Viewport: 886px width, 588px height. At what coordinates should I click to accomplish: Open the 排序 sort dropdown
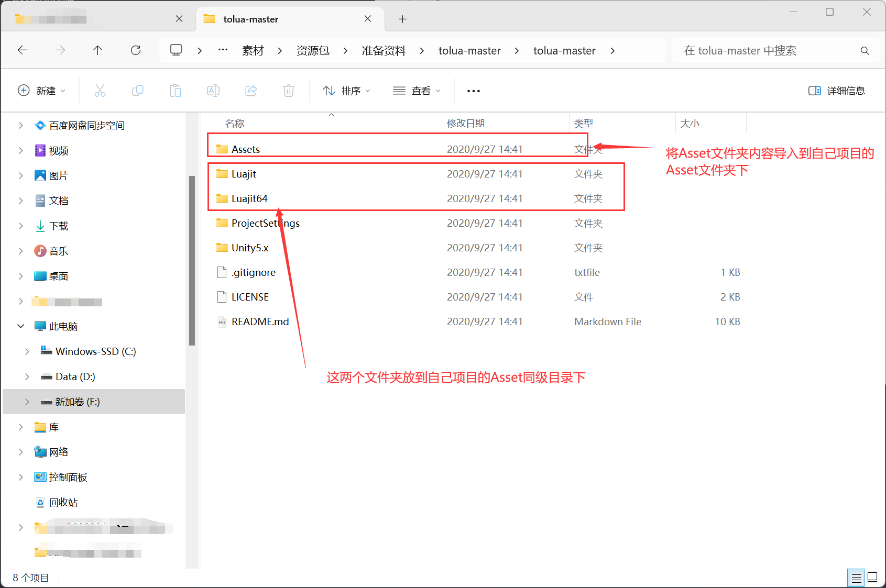(x=347, y=91)
